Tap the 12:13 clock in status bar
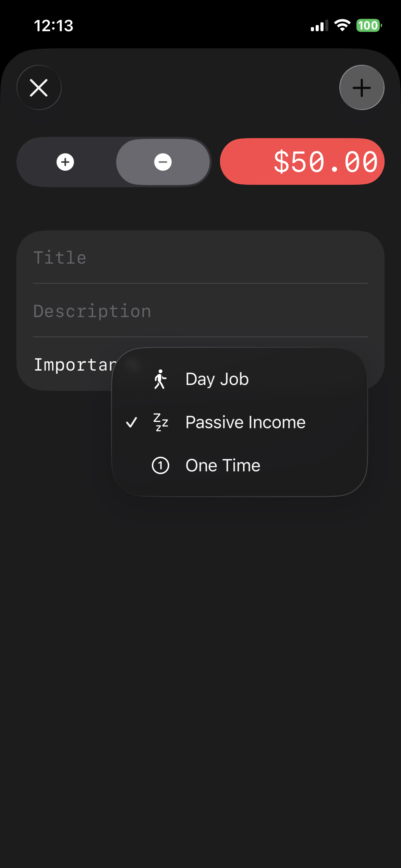The height and width of the screenshot is (868, 401). pyautogui.click(x=53, y=26)
